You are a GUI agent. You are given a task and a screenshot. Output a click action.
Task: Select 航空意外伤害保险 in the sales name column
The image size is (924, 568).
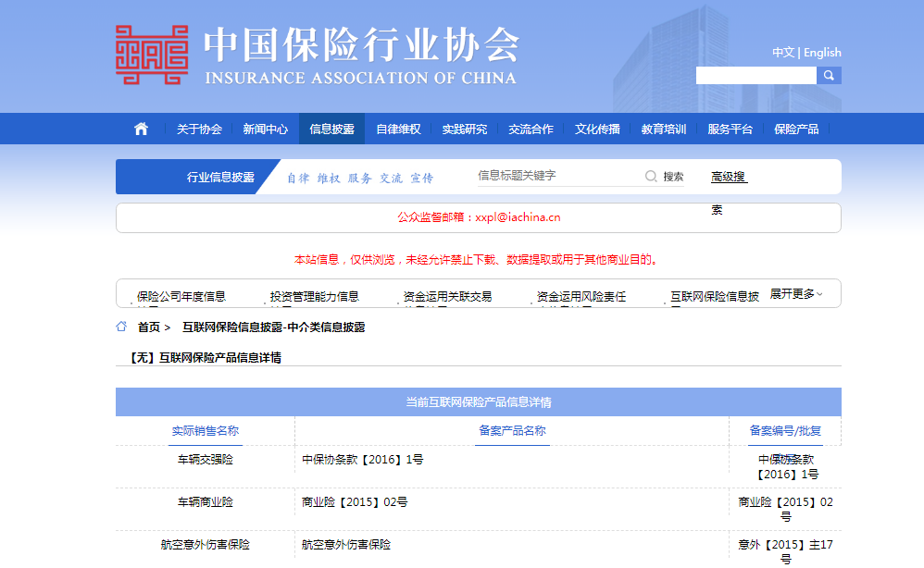pyautogui.click(x=205, y=545)
